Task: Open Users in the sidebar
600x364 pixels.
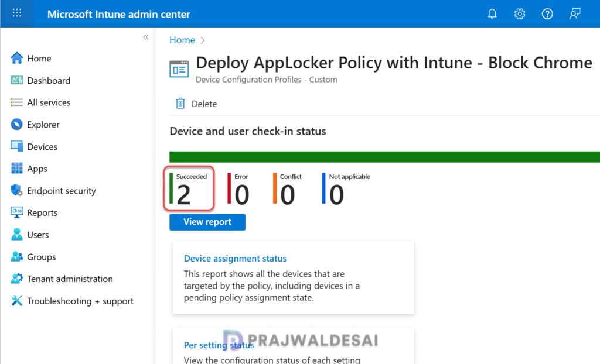Action: coord(38,235)
